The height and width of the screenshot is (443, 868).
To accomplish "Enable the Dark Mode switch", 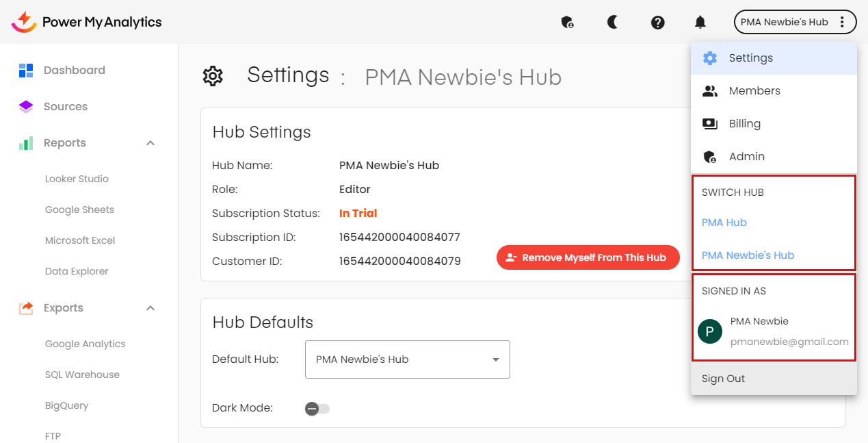I will [x=317, y=409].
